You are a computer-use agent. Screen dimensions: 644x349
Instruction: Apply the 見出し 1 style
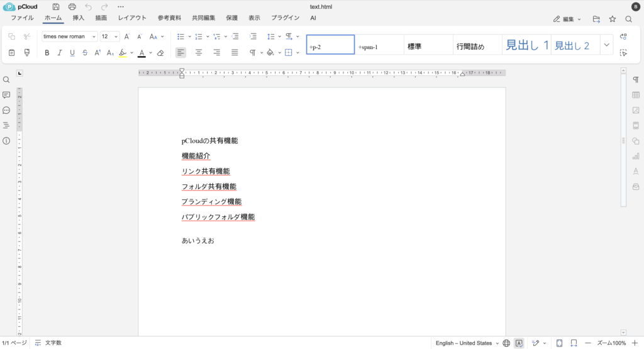(527, 45)
